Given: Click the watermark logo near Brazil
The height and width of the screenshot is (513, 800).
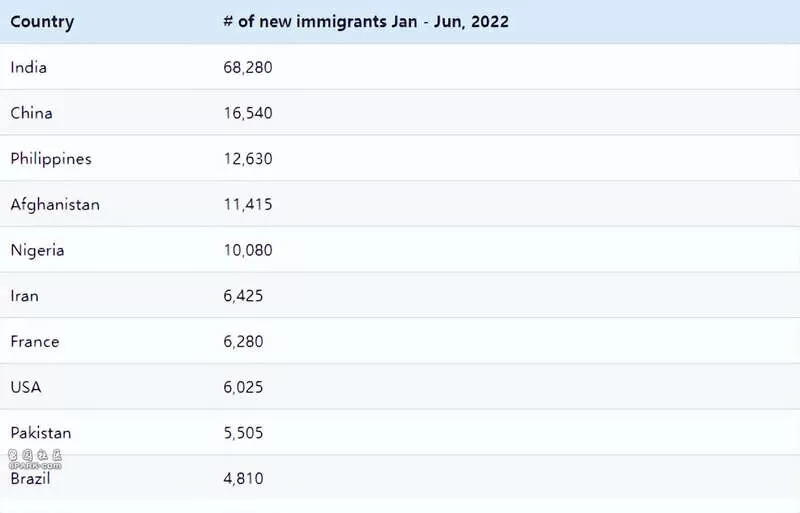Looking at the screenshot, I should 35,459.
